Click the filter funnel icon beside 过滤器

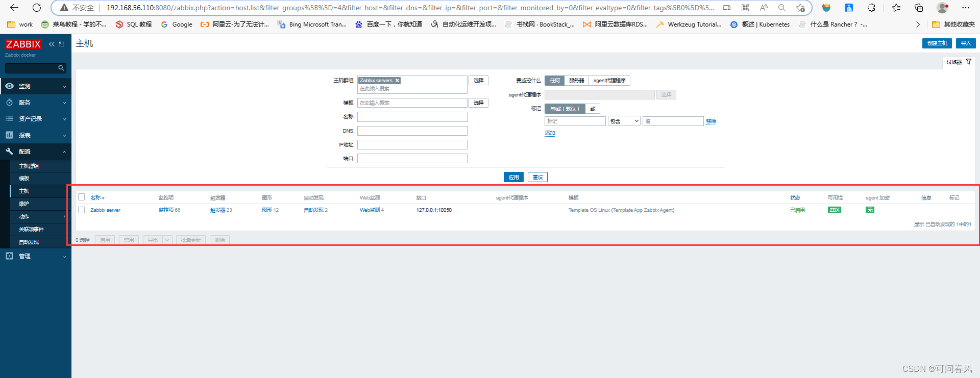pos(969,62)
